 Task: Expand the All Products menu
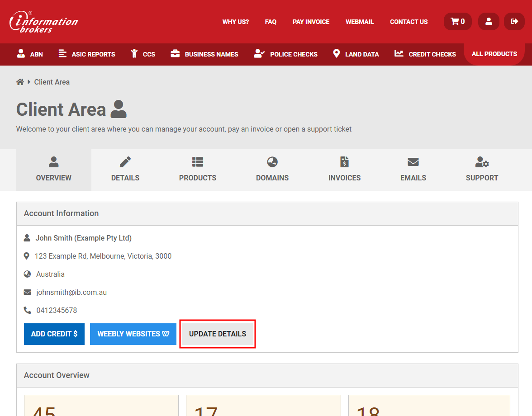494,54
